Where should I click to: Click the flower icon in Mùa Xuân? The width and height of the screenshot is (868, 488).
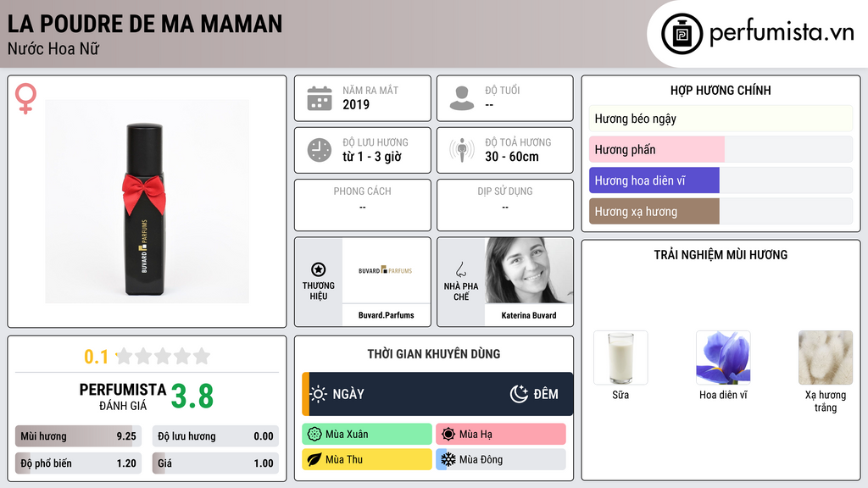click(314, 435)
